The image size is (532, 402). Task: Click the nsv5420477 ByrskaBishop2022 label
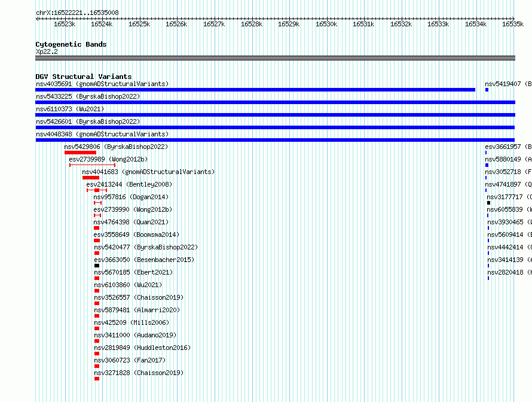[146, 247]
